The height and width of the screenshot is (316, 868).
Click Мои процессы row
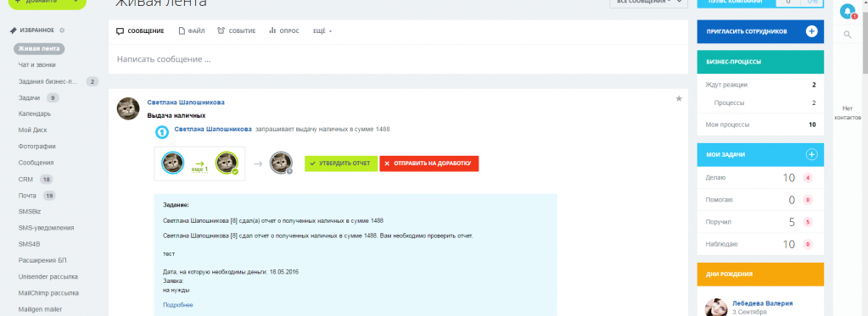point(760,125)
